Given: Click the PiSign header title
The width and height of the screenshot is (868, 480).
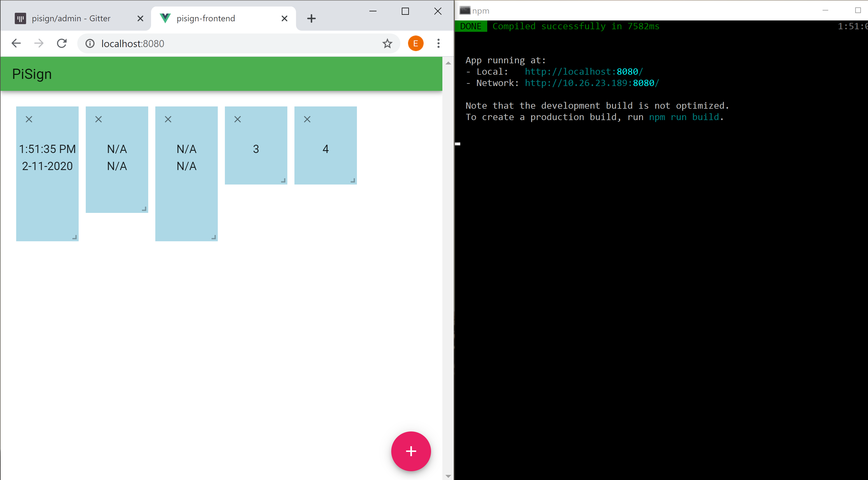Looking at the screenshot, I should [x=32, y=74].
